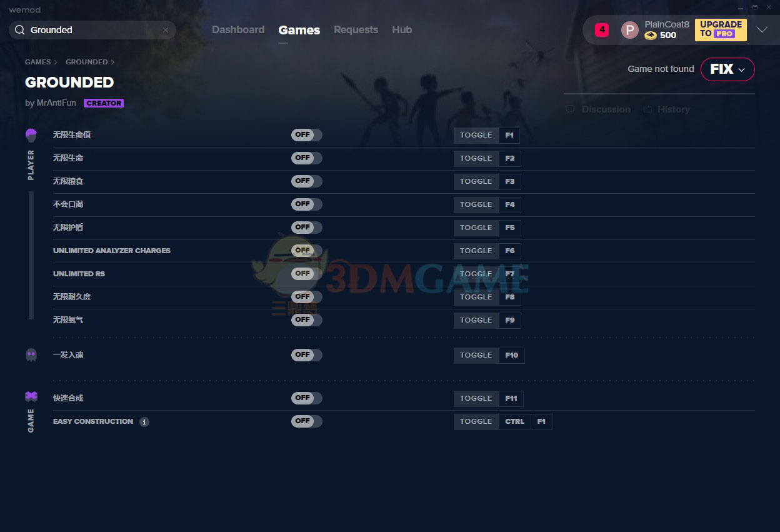Turn on the Unlimited RS cheat
The height and width of the screenshot is (532, 780).
pos(306,274)
